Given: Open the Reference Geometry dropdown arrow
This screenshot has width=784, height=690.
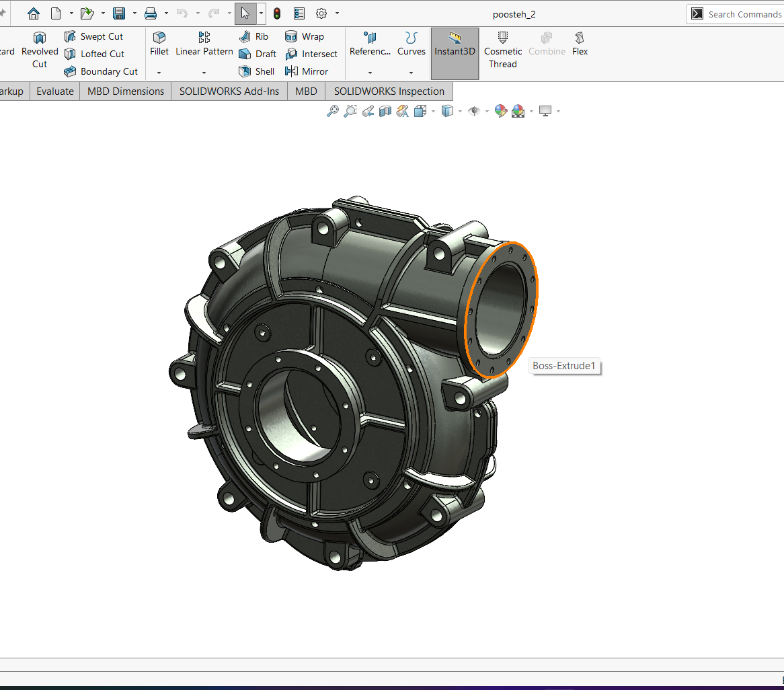Looking at the screenshot, I should (370, 73).
